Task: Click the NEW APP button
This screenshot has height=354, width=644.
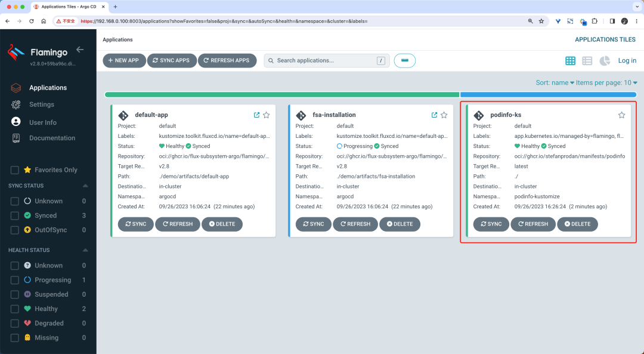Action: click(x=124, y=60)
